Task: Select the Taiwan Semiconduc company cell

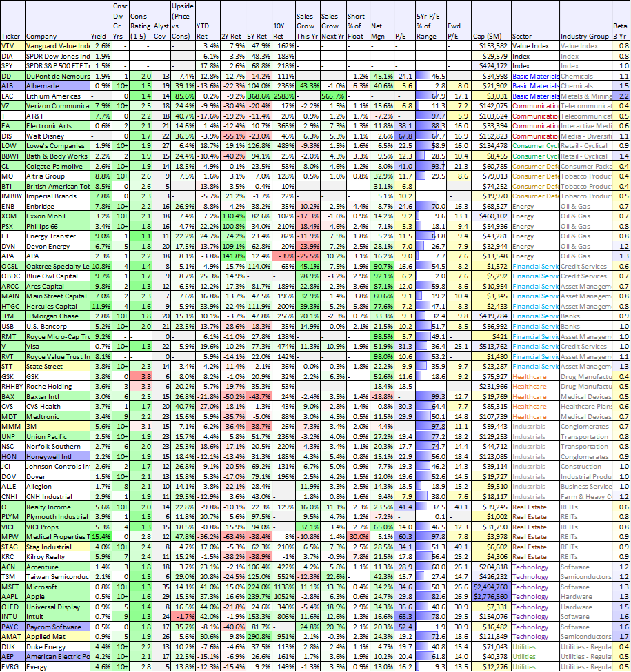Action: pyautogui.click(x=57, y=576)
